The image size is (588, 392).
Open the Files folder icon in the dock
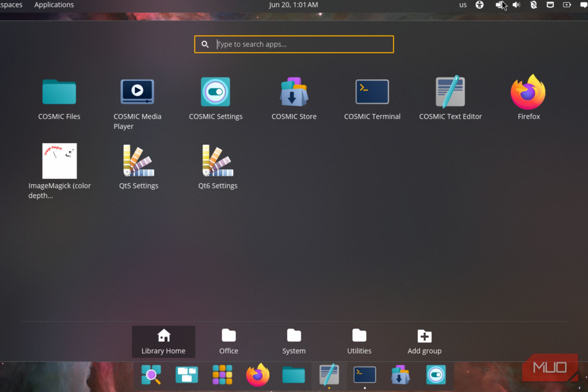(x=293, y=375)
